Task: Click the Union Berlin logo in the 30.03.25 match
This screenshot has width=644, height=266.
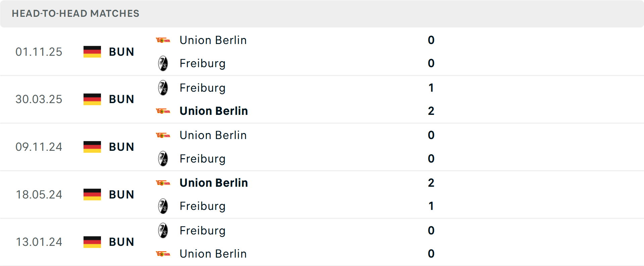Action: 163,111
